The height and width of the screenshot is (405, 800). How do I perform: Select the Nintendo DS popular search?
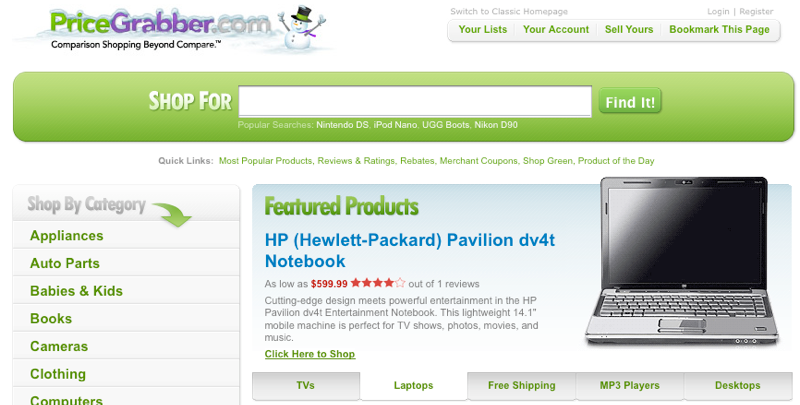pos(342,125)
